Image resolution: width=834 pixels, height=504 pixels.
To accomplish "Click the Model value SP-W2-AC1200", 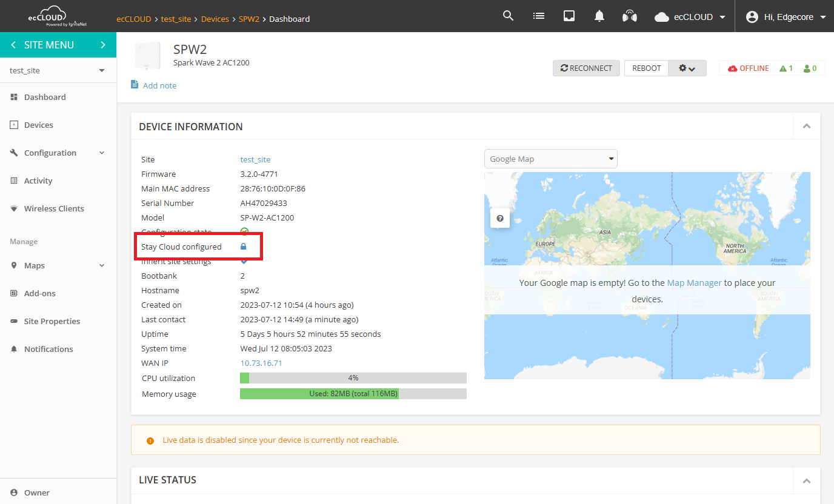I will [267, 217].
